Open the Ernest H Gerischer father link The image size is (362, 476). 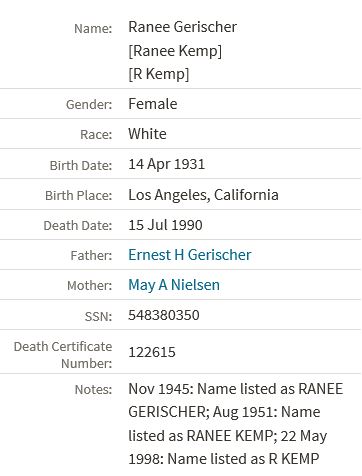(190, 255)
